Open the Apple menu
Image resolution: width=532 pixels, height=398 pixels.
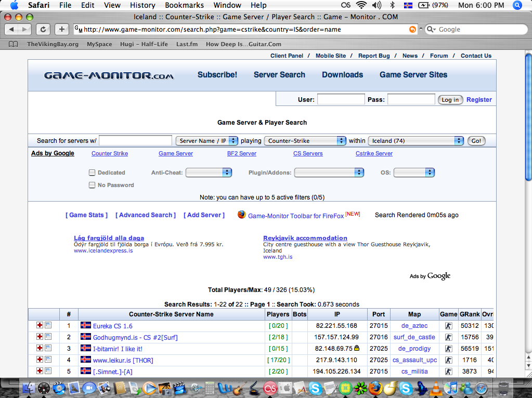coord(14,5)
